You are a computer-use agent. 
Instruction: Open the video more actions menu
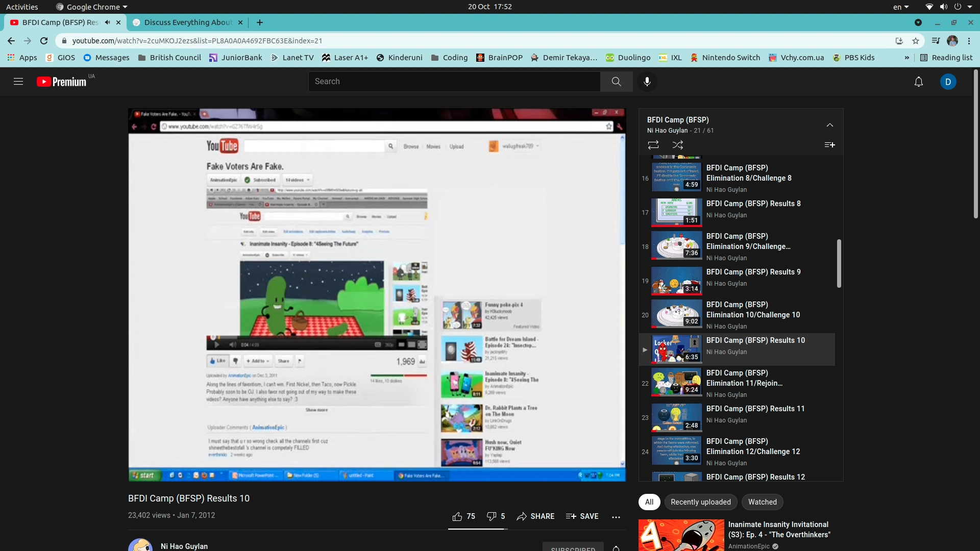pyautogui.click(x=616, y=517)
